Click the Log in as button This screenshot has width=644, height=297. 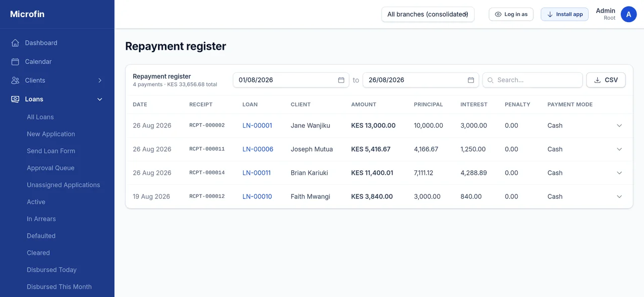[511, 14]
